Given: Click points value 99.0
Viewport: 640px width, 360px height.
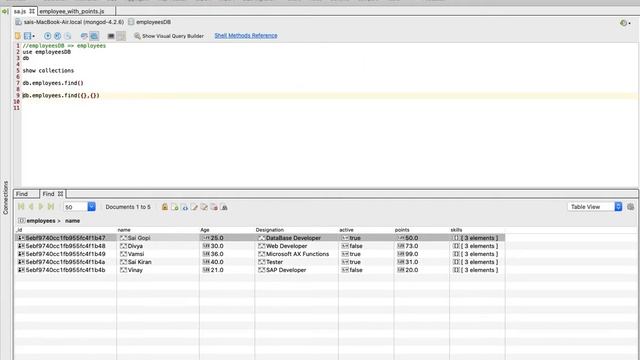Looking at the screenshot, I should pyautogui.click(x=422, y=254).
